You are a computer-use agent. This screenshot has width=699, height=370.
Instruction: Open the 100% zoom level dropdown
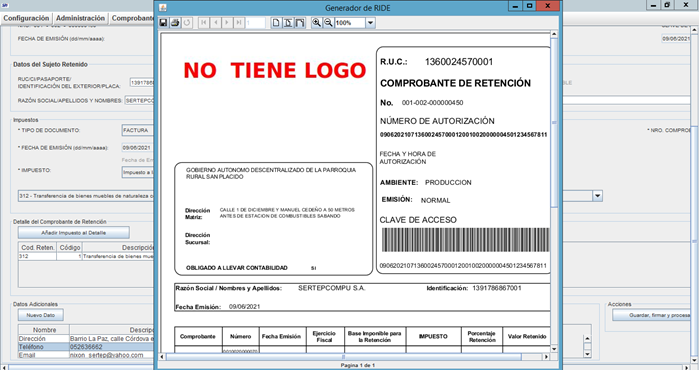coord(370,23)
